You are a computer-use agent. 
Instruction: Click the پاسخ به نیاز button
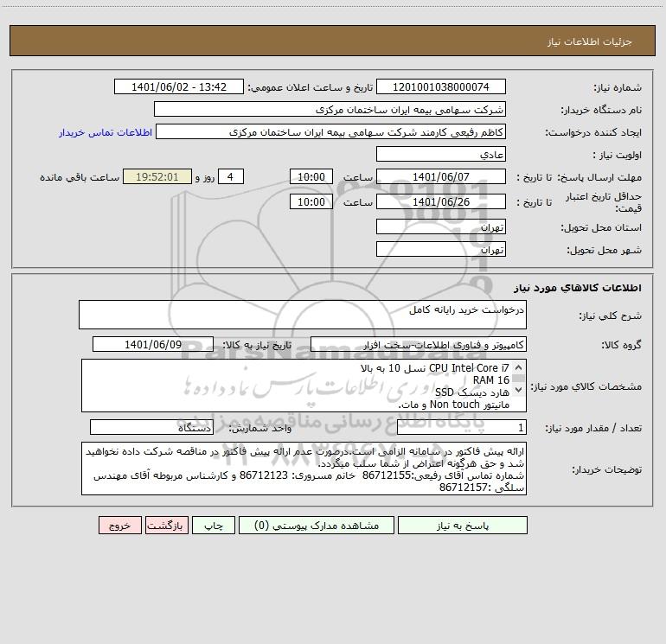point(462,526)
